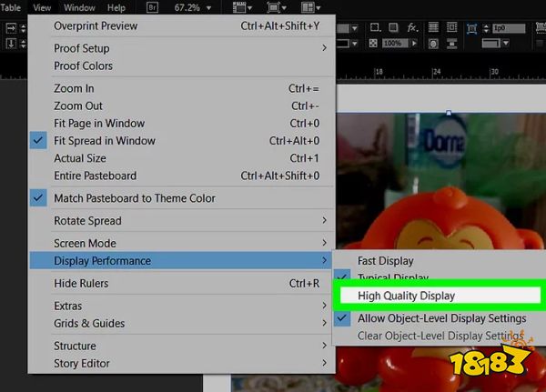Screen dimensions: 546x392
Task: Select Typical Display option
Action: click(x=393, y=276)
